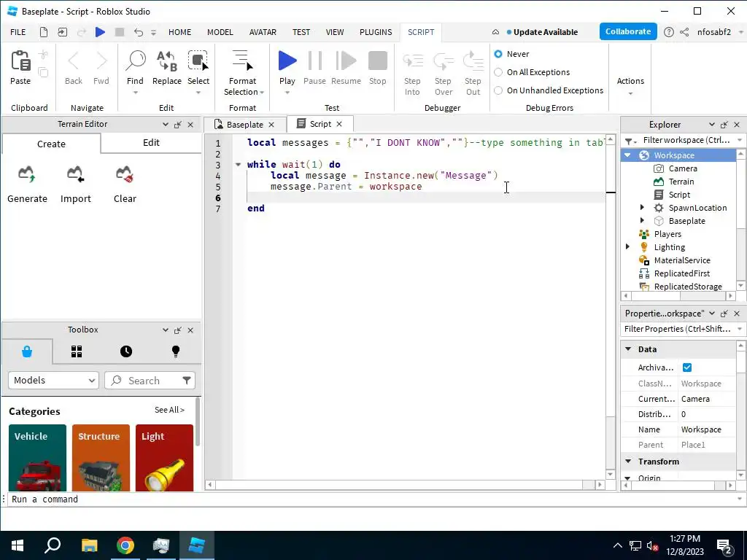This screenshot has height=560, width=747.
Task: Collapse the Data properties section
Action: tap(628, 349)
